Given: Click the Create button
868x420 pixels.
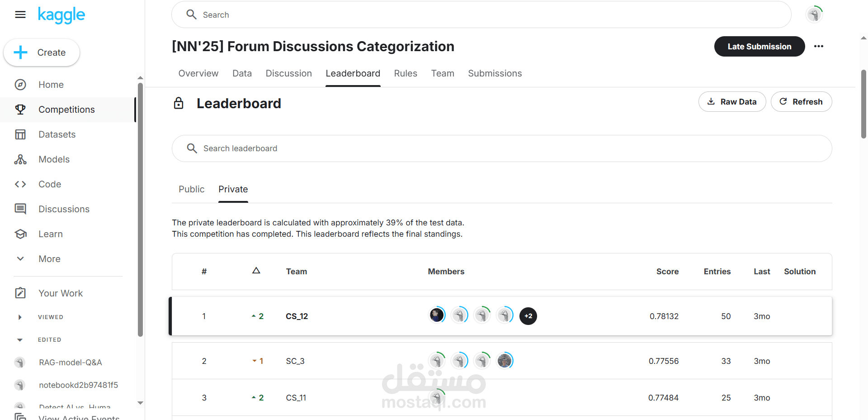Looking at the screenshot, I should [42, 52].
